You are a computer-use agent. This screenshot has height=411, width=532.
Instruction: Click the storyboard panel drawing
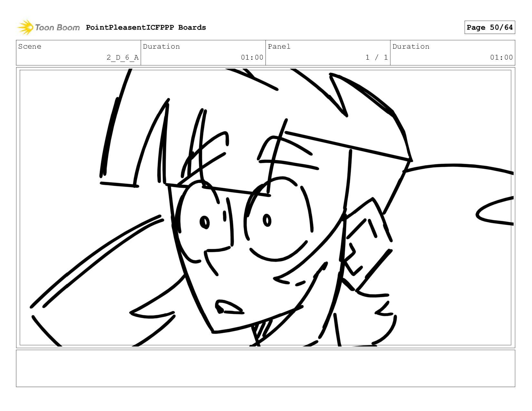pos(265,208)
